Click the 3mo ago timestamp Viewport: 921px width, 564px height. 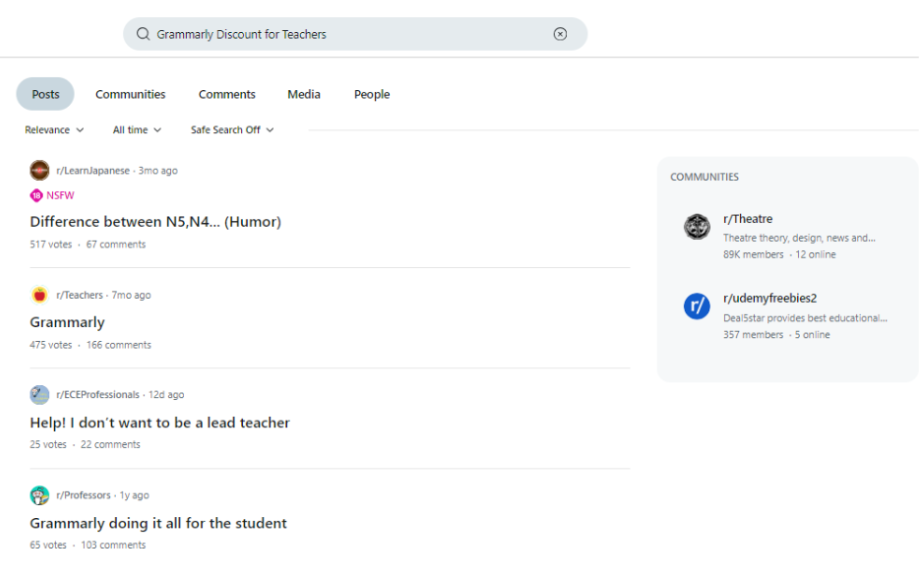[x=158, y=170]
